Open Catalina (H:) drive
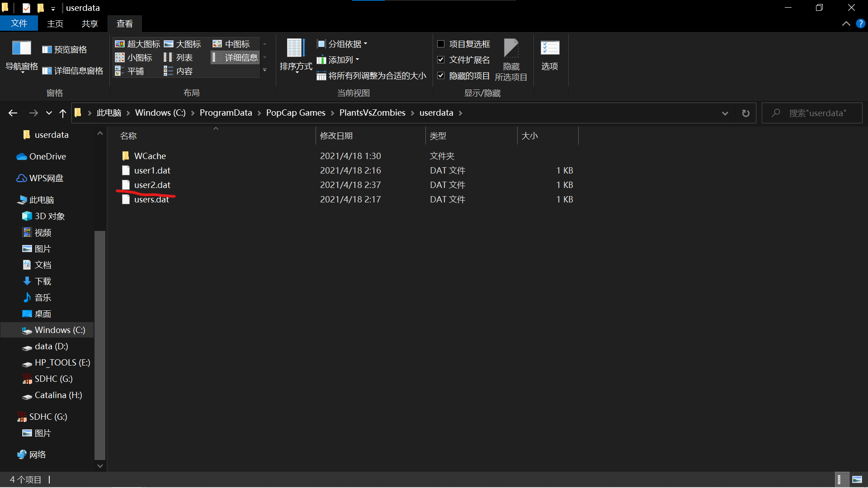The height and width of the screenshot is (488, 868). click(58, 395)
